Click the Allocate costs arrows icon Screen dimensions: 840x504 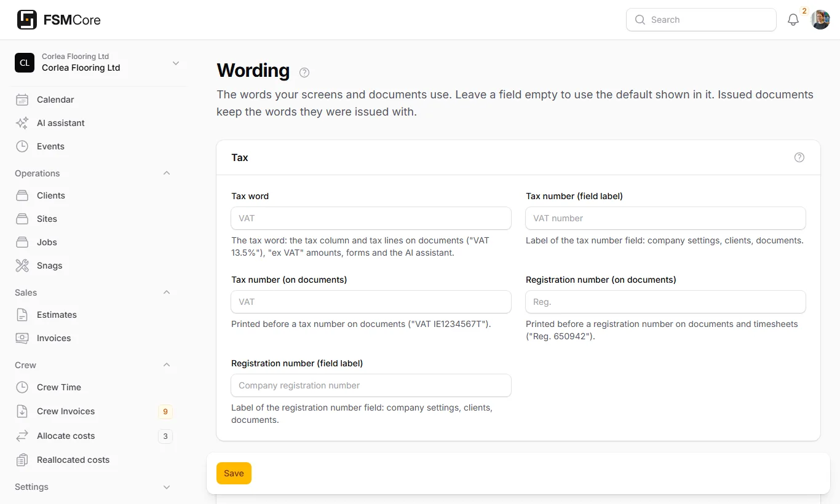[x=22, y=436]
